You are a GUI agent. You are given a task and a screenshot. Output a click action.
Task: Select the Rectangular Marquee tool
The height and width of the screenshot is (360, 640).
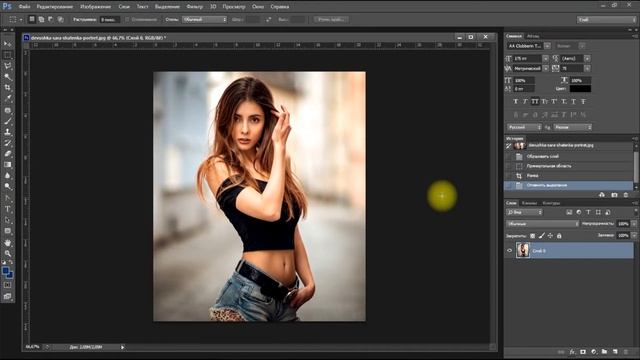7,55
